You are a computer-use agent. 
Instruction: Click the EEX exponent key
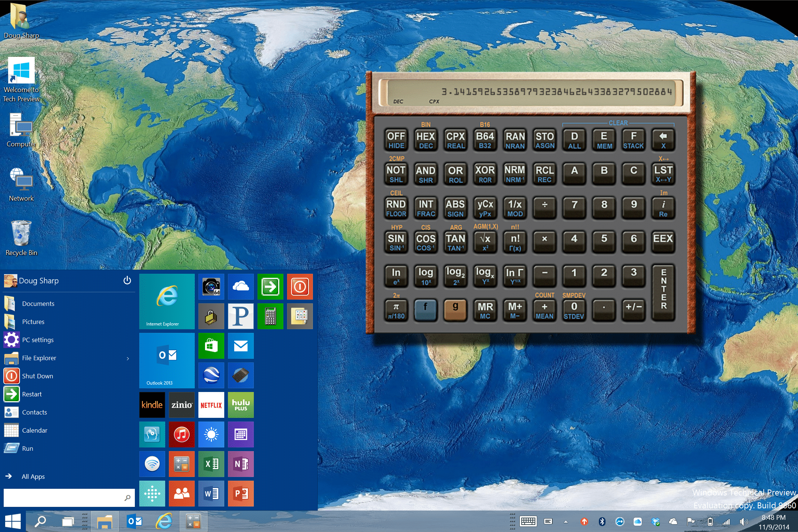(x=664, y=242)
